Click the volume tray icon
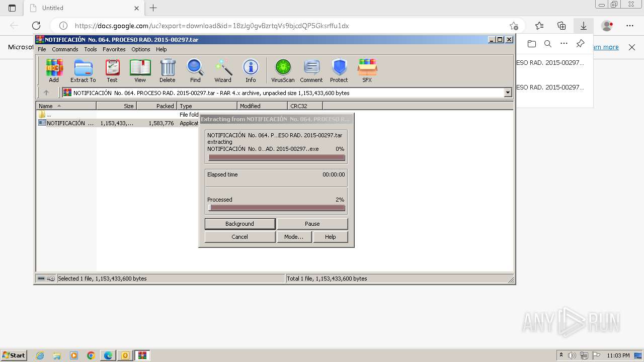Image resolution: width=644 pixels, height=362 pixels. click(x=573, y=355)
